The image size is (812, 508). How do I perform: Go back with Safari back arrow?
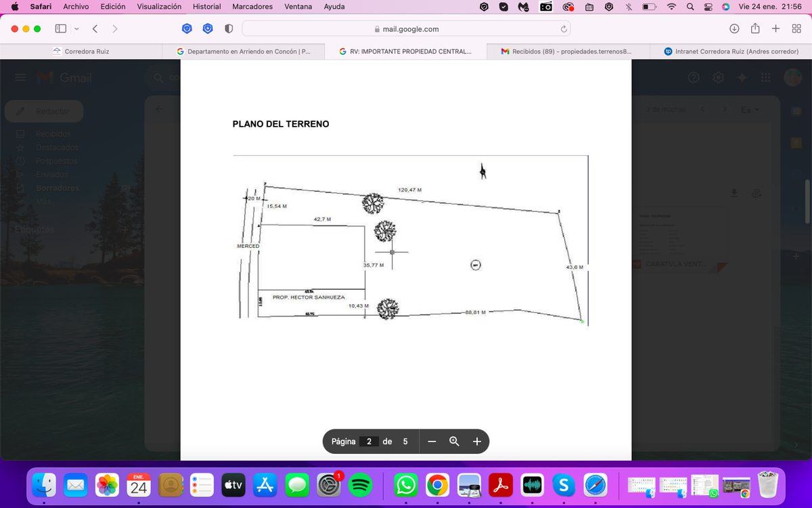pos(95,29)
